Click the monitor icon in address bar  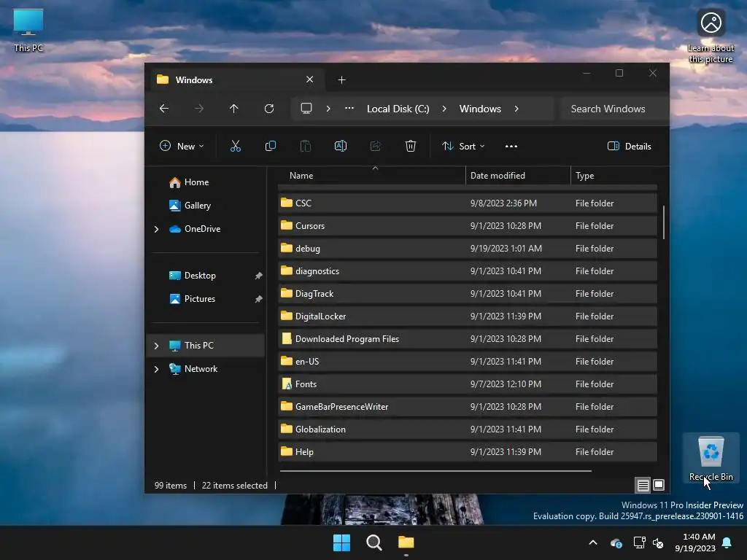306,109
